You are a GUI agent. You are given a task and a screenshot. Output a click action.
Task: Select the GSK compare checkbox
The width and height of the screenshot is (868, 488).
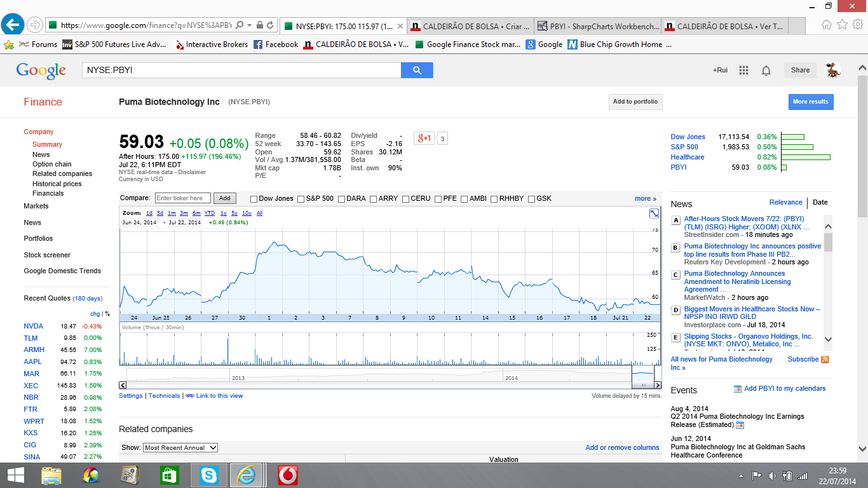click(x=531, y=199)
